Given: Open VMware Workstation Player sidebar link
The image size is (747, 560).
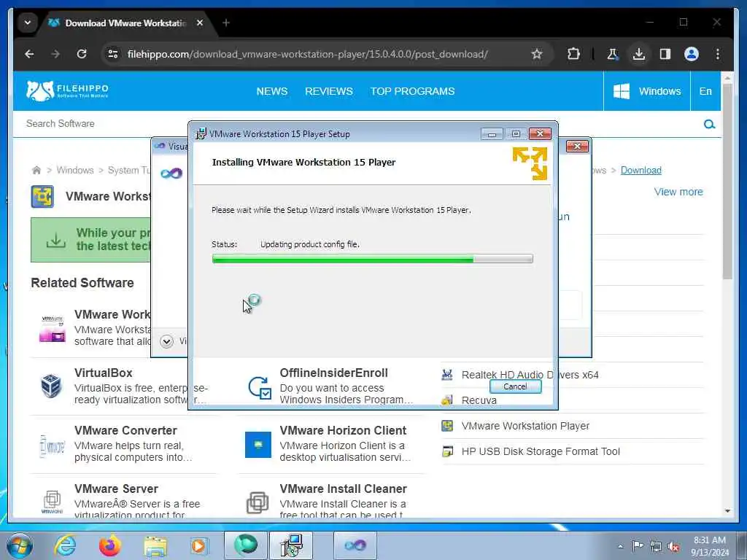Looking at the screenshot, I should [x=525, y=426].
